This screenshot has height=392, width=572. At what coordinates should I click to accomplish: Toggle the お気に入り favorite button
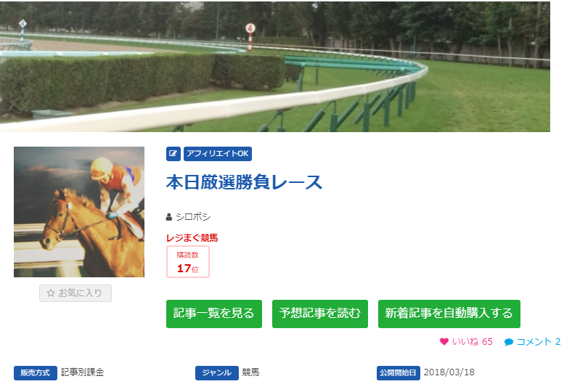tap(75, 293)
